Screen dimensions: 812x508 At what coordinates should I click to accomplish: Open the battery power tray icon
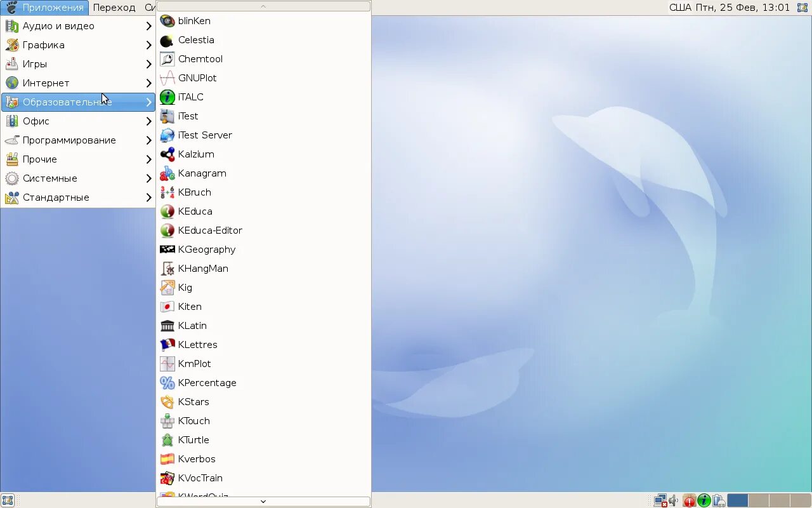719,500
